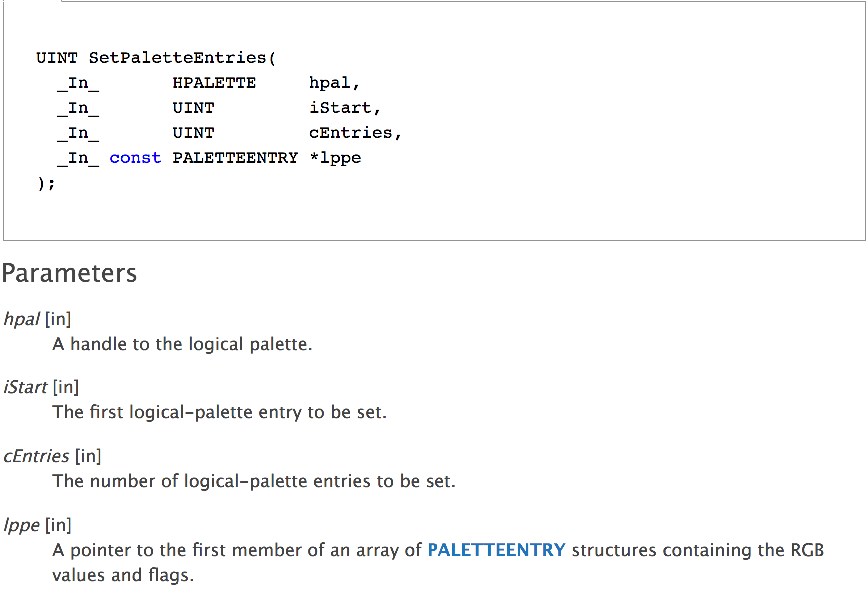Click the description "The first logical-palette entry to be set."
868x603 pixels.
point(219,412)
